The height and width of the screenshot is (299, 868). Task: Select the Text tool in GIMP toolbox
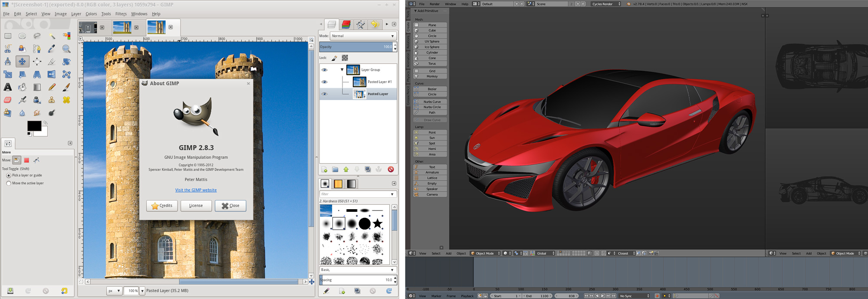(8, 87)
